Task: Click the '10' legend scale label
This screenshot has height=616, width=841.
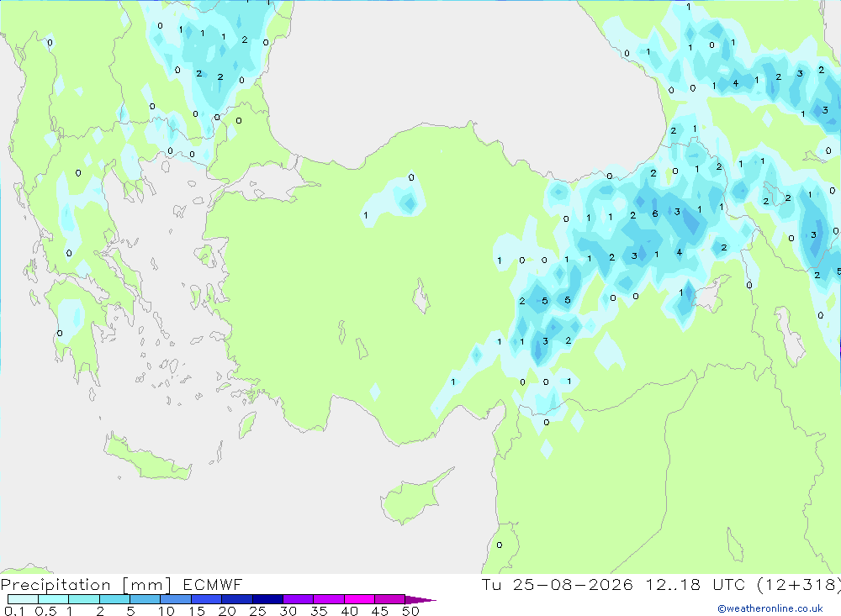Action: point(167,611)
